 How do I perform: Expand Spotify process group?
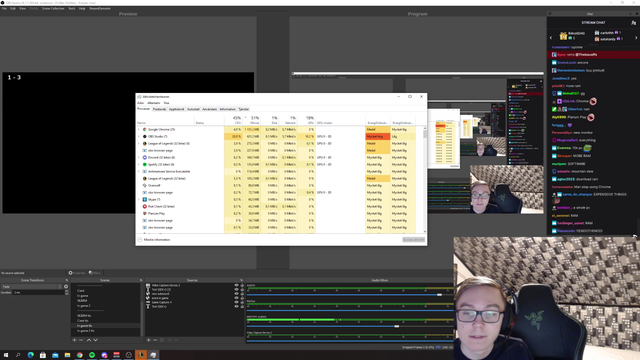(x=139, y=164)
